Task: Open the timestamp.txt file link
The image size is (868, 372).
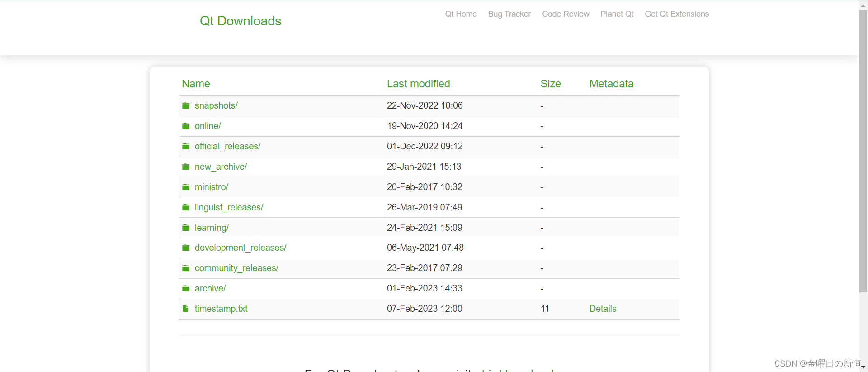Action: (x=221, y=309)
